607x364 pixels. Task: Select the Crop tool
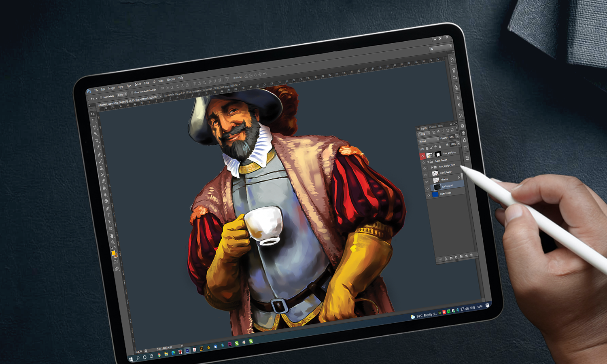[97, 140]
